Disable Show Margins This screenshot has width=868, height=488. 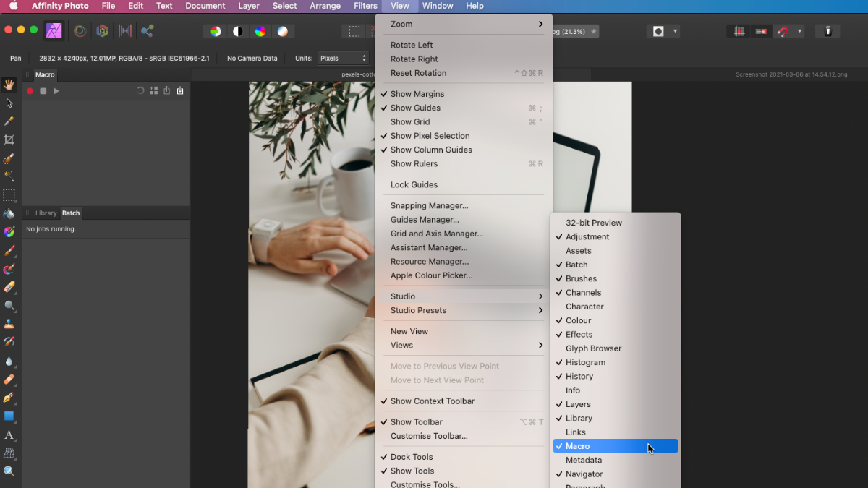[x=417, y=93]
